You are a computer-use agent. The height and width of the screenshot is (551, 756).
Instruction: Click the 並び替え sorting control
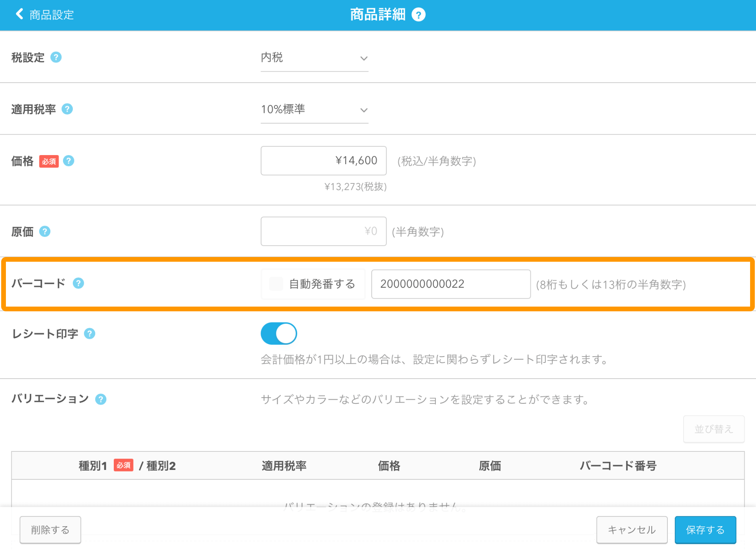(713, 429)
